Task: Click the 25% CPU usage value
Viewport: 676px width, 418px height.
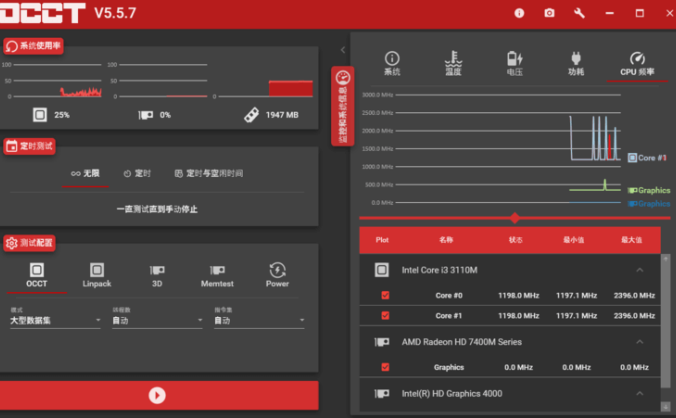Action: [62, 115]
